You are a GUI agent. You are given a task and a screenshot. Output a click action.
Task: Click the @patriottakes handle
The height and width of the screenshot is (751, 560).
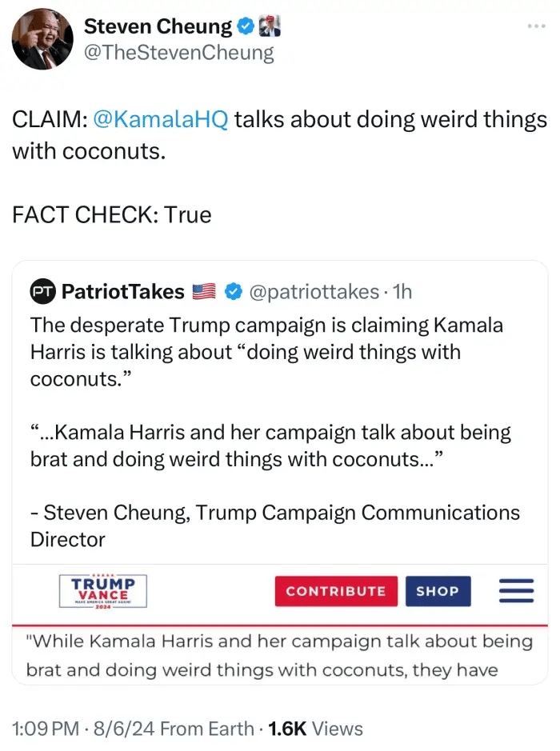314,292
